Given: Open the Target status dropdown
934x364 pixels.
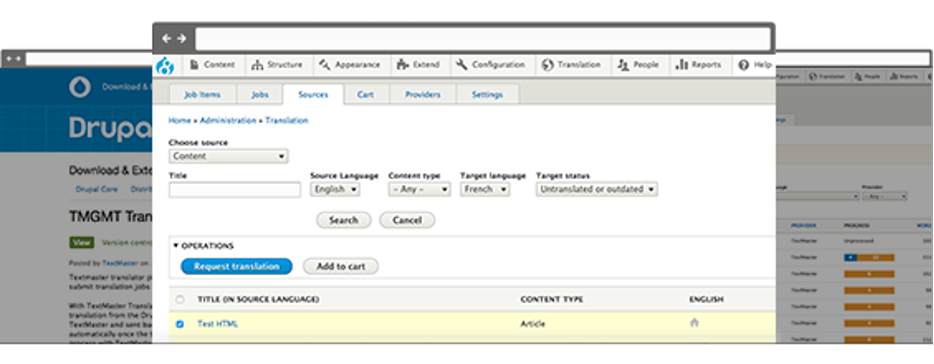Looking at the screenshot, I should (x=597, y=189).
